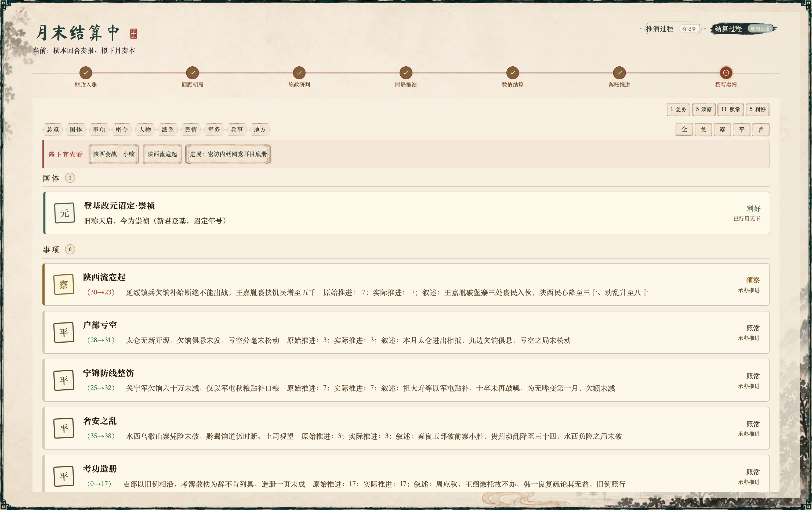812x510 pixels.
Task: Click the 陕西会战·小败 priority button
Action: [114, 154]
